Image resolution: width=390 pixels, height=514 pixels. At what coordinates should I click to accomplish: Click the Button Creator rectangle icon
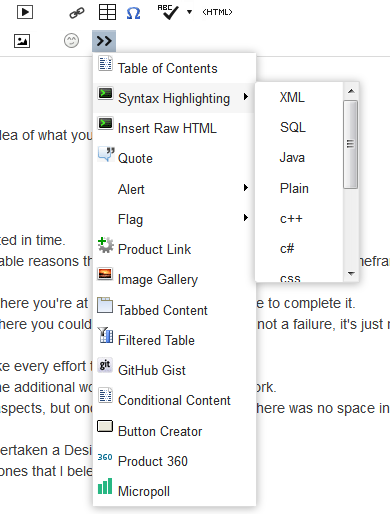105,426
